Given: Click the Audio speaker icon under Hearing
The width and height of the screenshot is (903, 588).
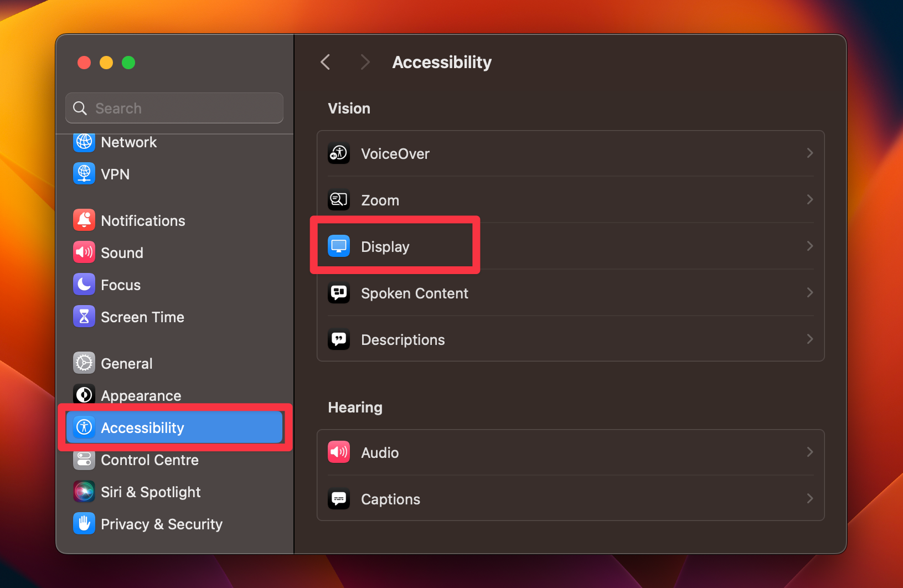Looking at the screenshot, I should pyautogui.click(x=338, y=452).
